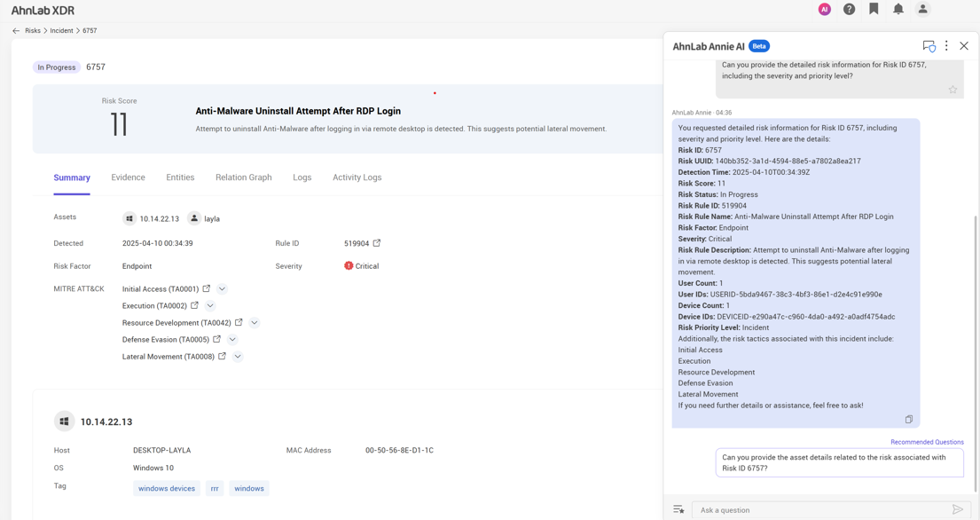
Task: Open the AI assistant icon in header
Action: (x=825, y=10)
